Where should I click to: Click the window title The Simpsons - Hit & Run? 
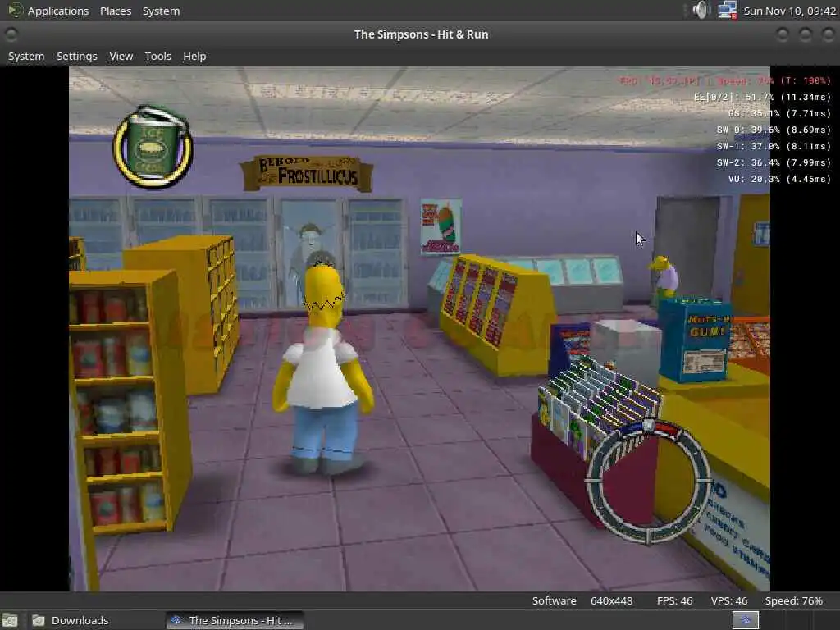pos(421,34)
